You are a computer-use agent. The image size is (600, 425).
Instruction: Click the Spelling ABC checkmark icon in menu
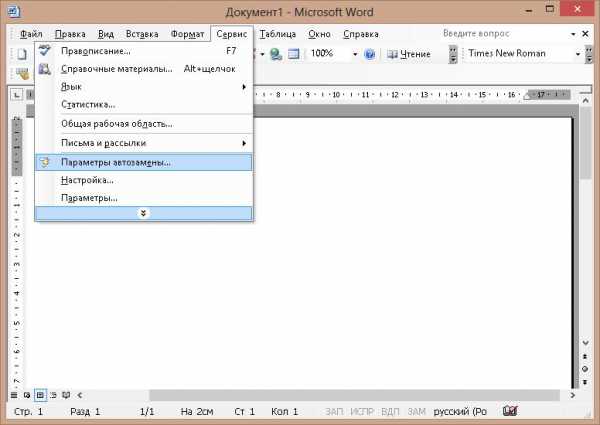pyautogui.click(x=45, y=50)
